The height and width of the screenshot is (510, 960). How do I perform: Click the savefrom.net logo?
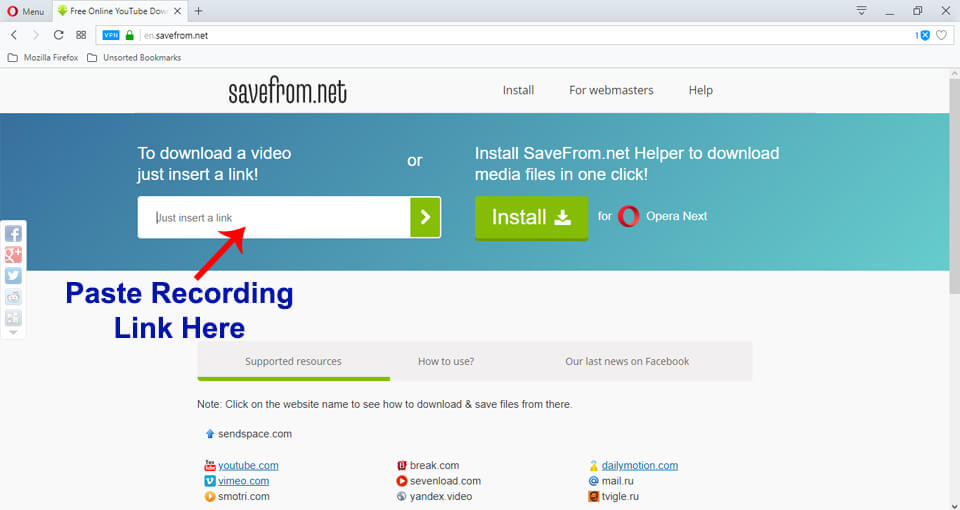tap(288, 91)
